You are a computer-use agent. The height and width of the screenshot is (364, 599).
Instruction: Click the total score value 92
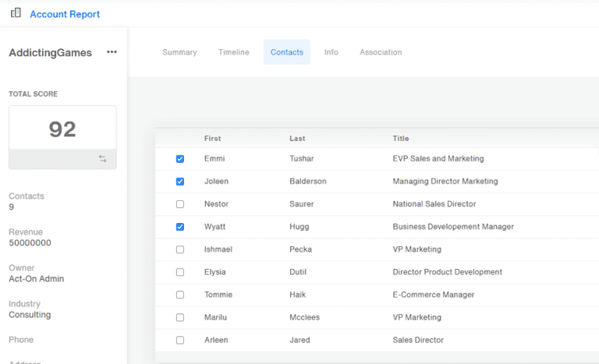62,129
